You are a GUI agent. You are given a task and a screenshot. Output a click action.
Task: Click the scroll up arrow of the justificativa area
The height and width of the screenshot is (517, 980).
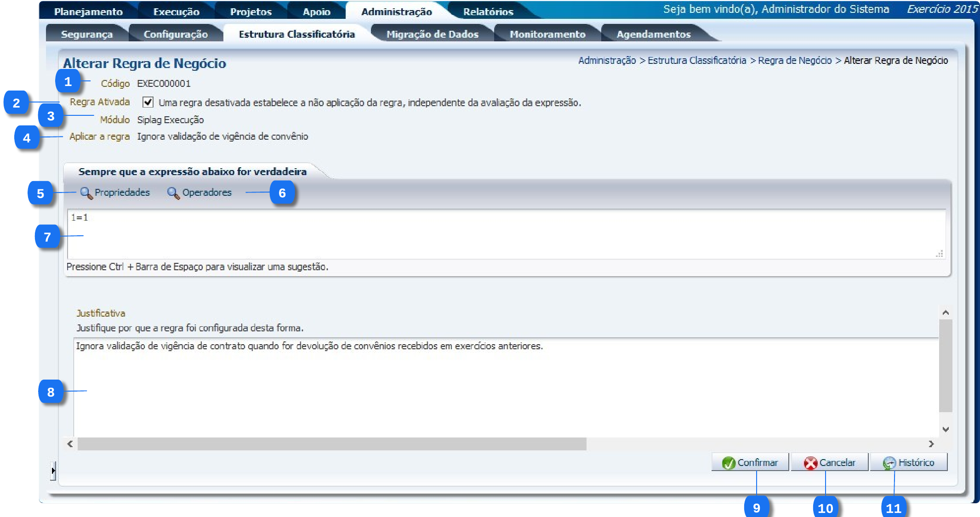(946, 313)
